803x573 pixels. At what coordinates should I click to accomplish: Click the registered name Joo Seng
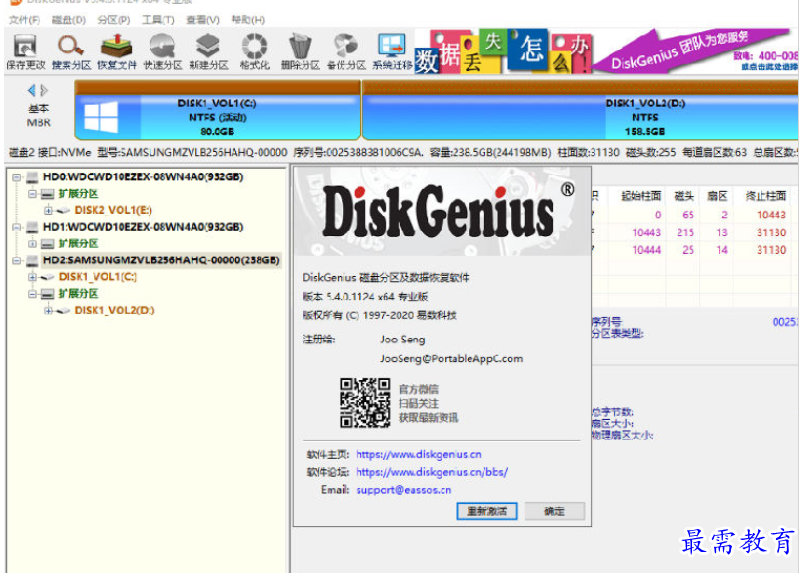tap(402, 339)
